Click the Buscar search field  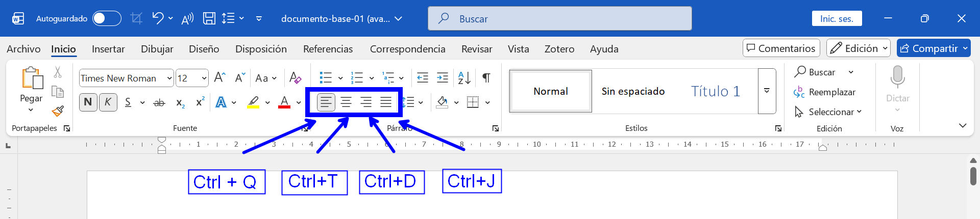tap(560, 18)
